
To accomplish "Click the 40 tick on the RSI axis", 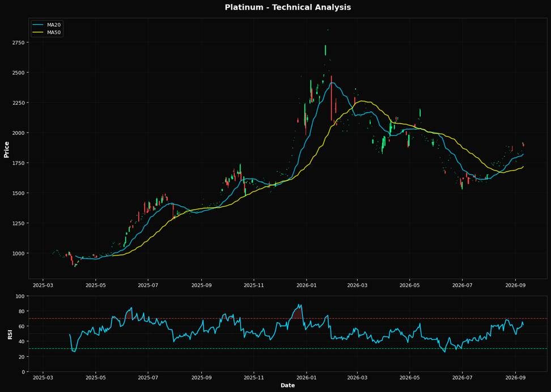I will coord(22,342).
